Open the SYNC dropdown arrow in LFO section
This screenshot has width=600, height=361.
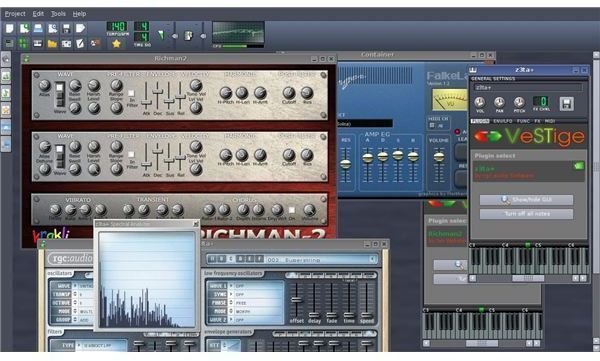coord(231,294)
